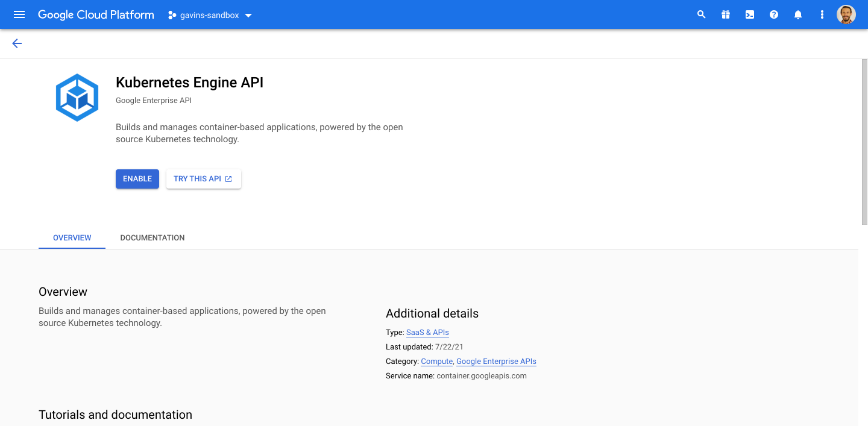Viewport: 868px width, 426px height.
Task: Open the hamburger navigation menu
Action: tap(19, 14)
